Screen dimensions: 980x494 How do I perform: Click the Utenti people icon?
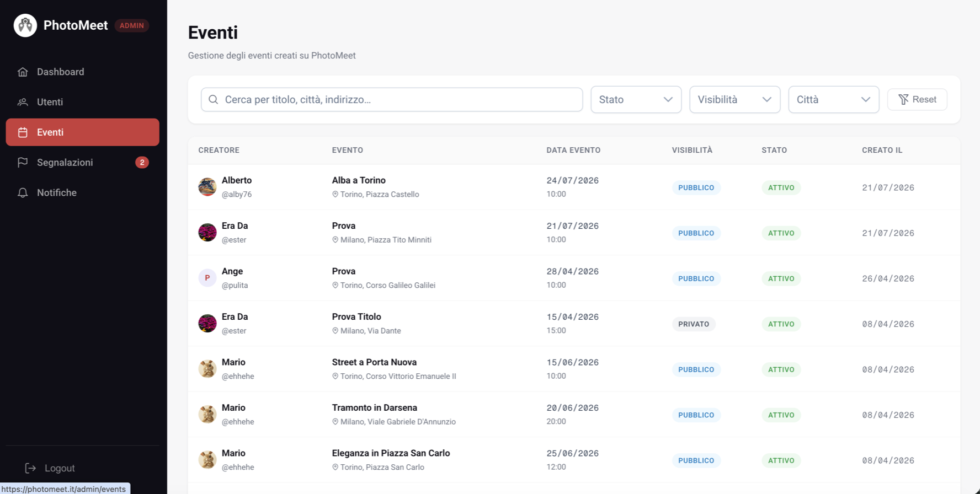coord(23,102)
